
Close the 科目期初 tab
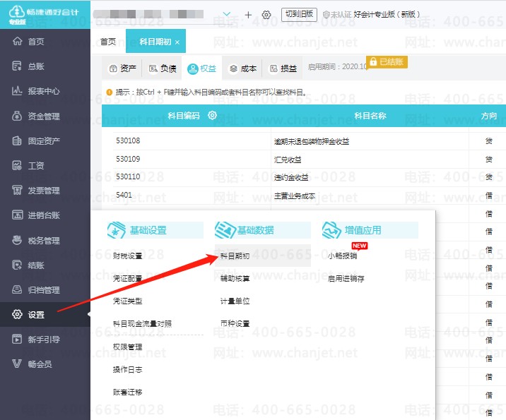[177, 42]
